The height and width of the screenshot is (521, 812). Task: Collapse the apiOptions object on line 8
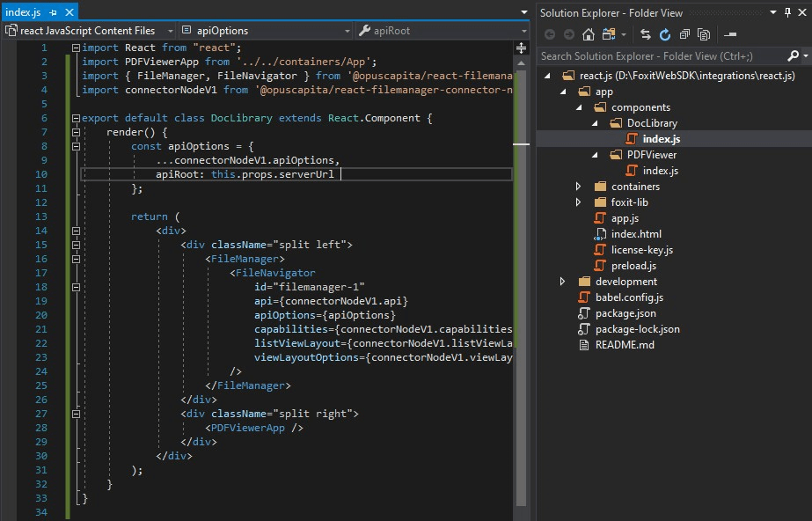76,146
